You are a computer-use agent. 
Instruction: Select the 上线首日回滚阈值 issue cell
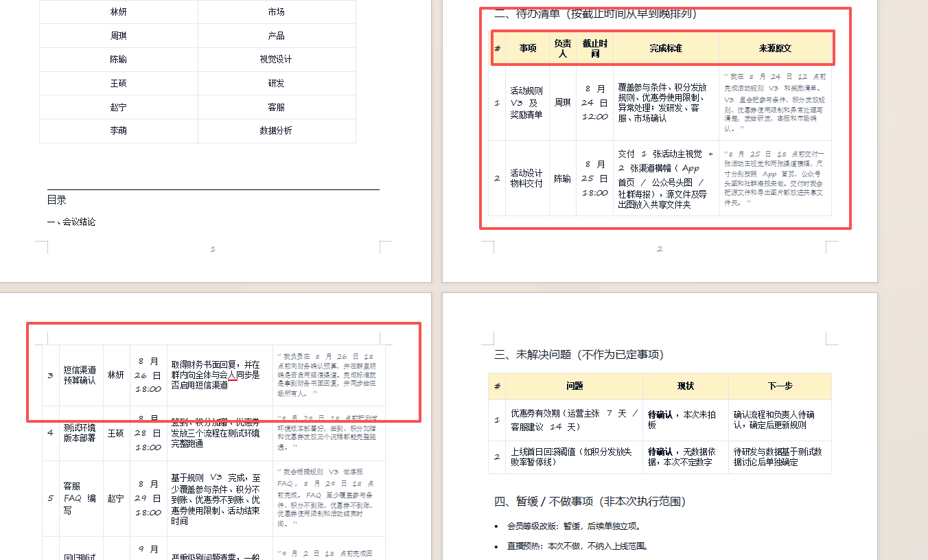pyautogui.click(x=575, y=457)
